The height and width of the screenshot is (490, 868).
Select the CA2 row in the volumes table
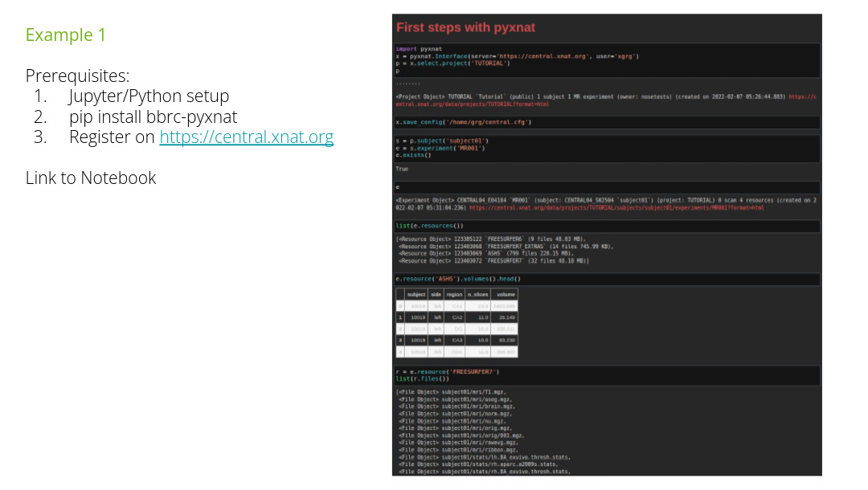(457, 317)
